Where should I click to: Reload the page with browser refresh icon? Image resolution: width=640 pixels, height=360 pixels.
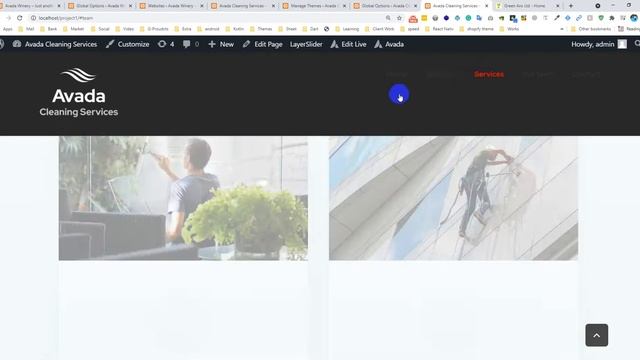point(19,18)
